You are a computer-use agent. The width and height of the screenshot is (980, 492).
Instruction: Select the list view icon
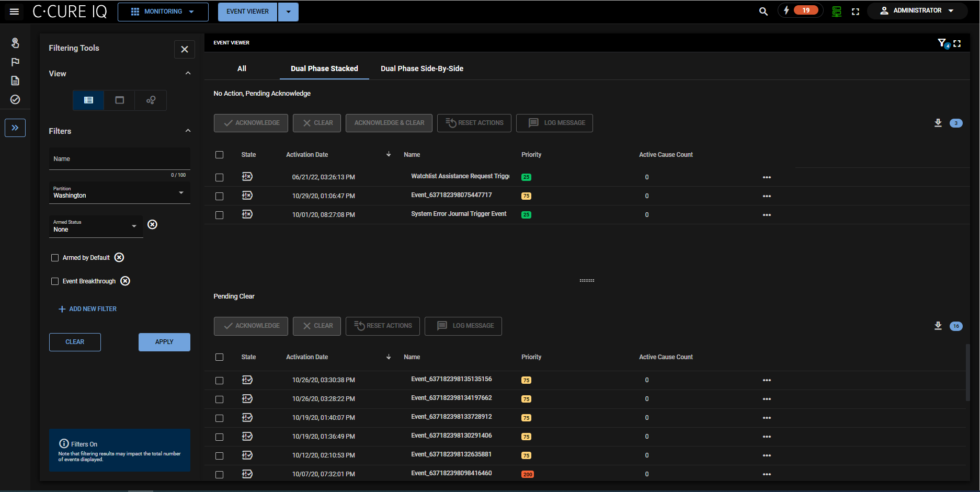(88, 100)
